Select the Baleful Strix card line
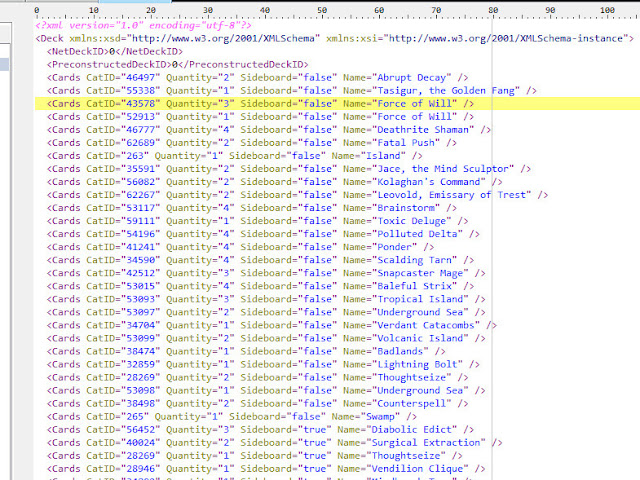 click(x=260, y=287)
